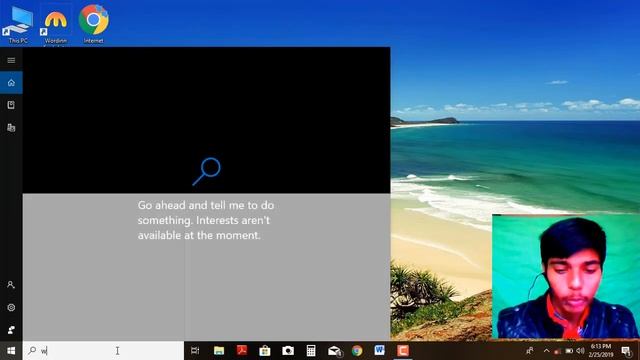Launch Google Chrome from the taskbar
Viewport: 640px width, 360px height.
[357, 351]
